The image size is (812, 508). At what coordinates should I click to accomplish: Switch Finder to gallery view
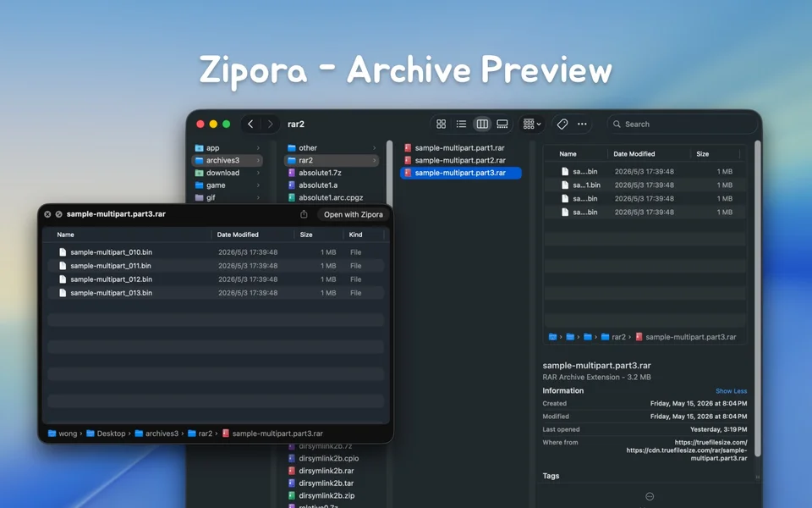click(x=502, y=124)
